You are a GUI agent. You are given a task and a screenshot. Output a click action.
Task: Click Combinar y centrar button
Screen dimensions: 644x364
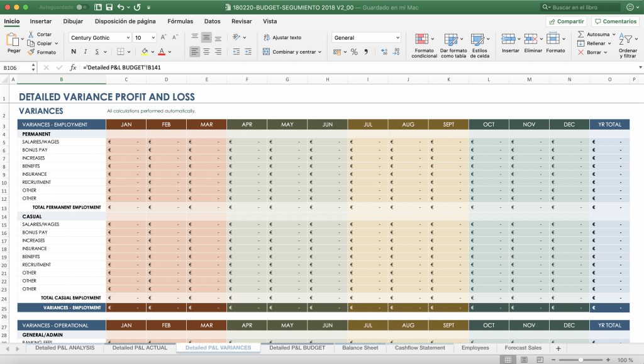point(289,52)
